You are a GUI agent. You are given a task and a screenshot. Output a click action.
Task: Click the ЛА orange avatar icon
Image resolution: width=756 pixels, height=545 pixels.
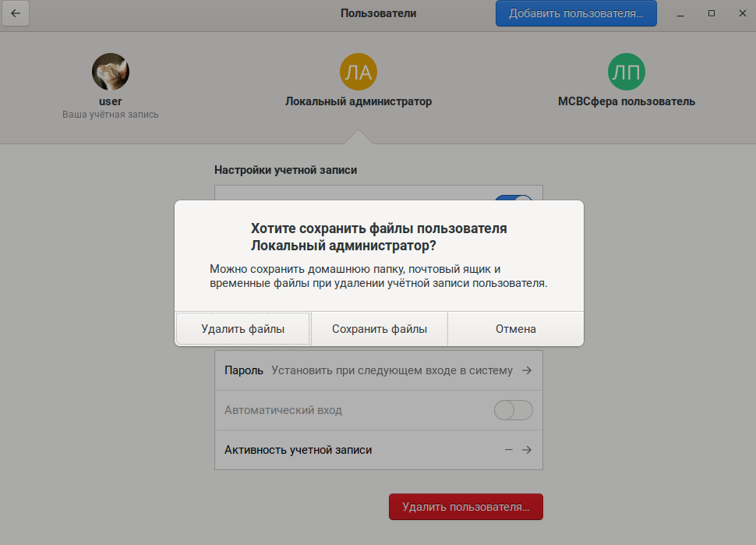pyautogui.click(x=359, y=73)
